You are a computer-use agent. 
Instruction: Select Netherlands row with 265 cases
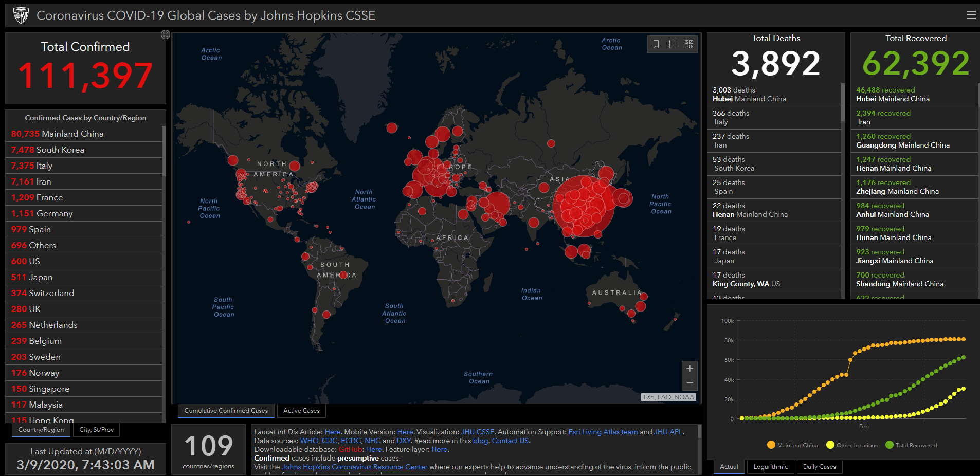(84, 325)
